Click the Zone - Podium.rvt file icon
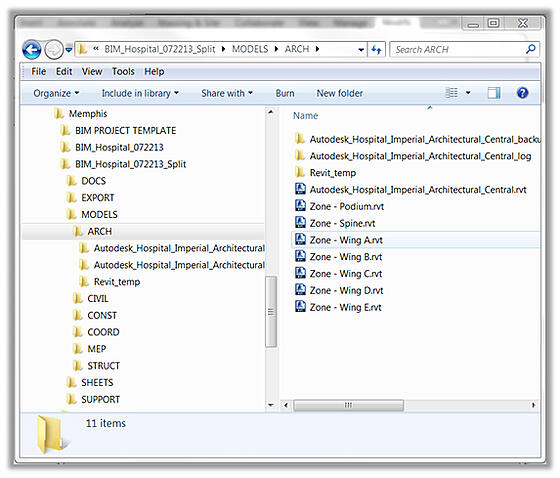This screenshot has width=560, height=478. point(300,206)
